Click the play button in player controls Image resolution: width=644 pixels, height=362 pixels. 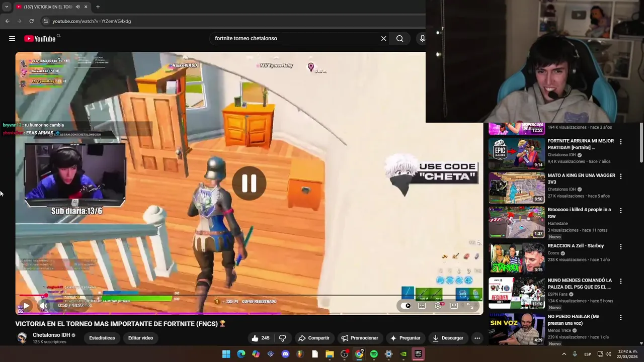coord(26,305)
